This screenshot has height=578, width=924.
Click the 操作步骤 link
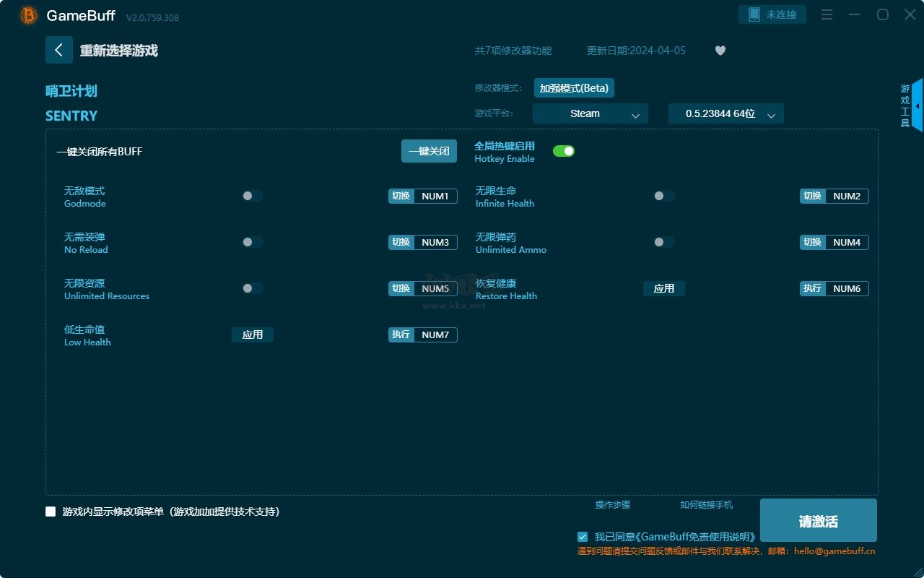tap(612, 505)
